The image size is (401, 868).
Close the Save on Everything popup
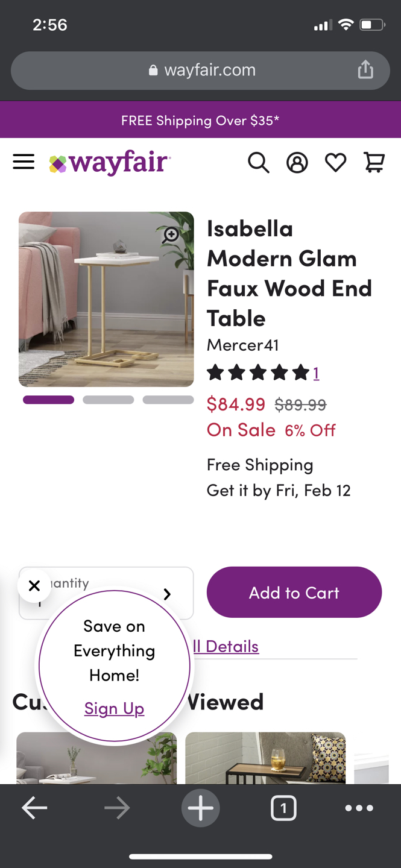34,585
